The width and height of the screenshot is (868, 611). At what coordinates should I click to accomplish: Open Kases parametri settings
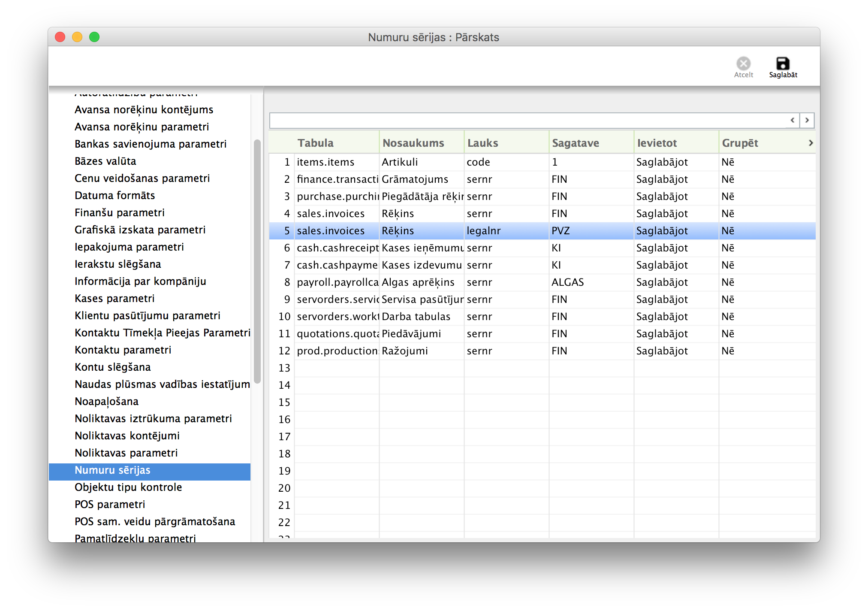[x=115, y=299]
